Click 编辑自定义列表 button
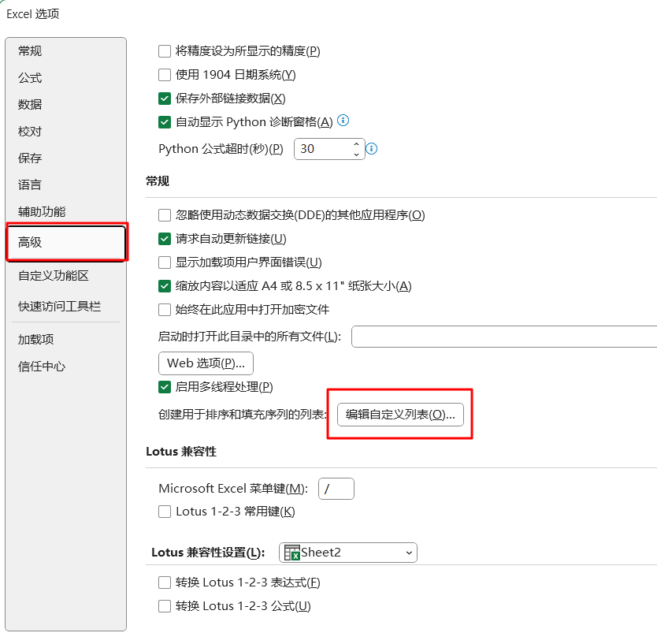The height and width of the screenshot is (644, 657). [400, 415]
